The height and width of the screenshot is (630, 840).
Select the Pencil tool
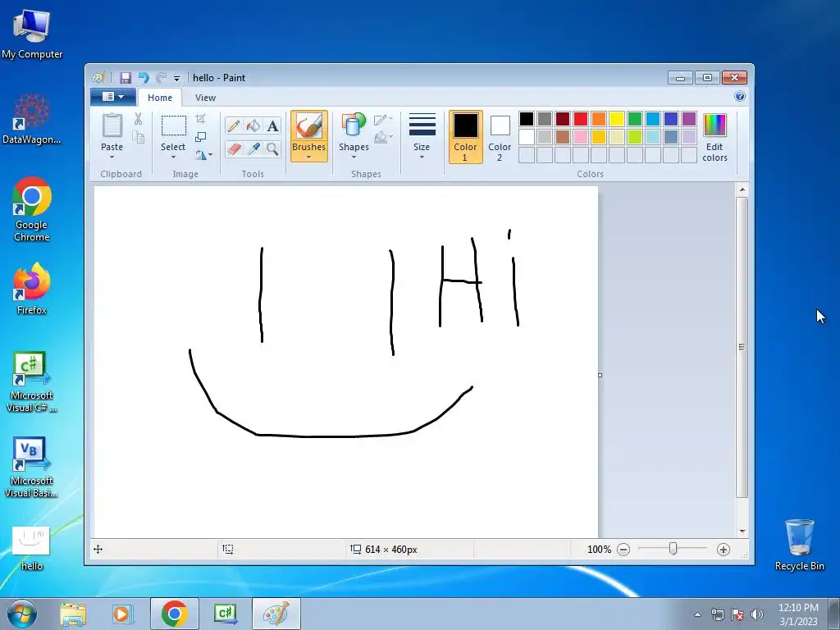tap(234, 126)
